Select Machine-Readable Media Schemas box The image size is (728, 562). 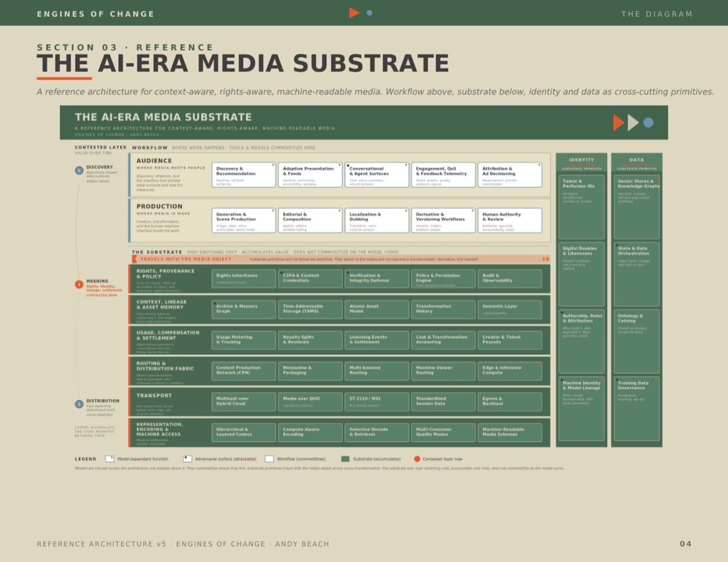(x=510, y=432)
